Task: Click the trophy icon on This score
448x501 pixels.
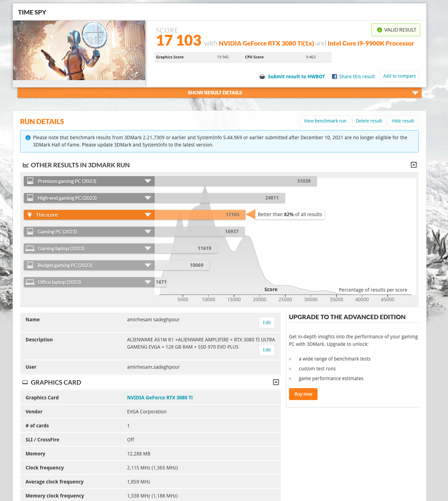Action: pos(30,215)
